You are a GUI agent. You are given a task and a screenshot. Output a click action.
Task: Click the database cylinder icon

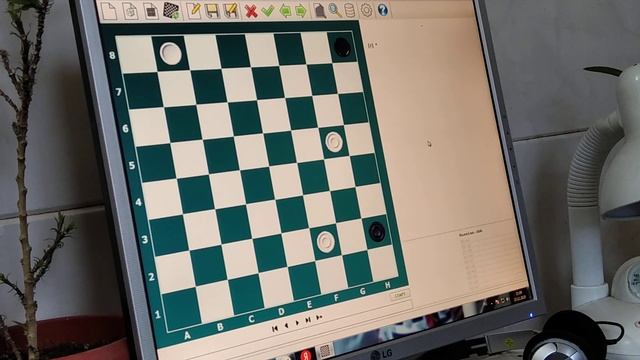pos(350,10)
